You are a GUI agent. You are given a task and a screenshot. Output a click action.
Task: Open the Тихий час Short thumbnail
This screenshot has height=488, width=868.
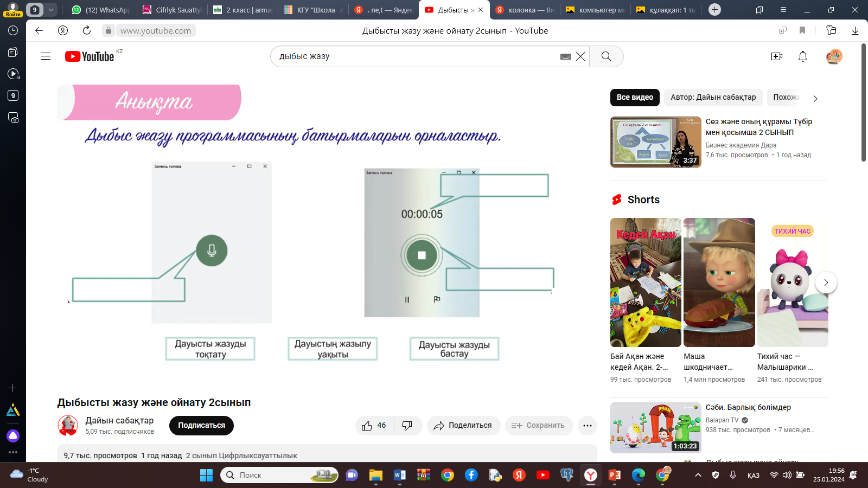pos(793,282)
